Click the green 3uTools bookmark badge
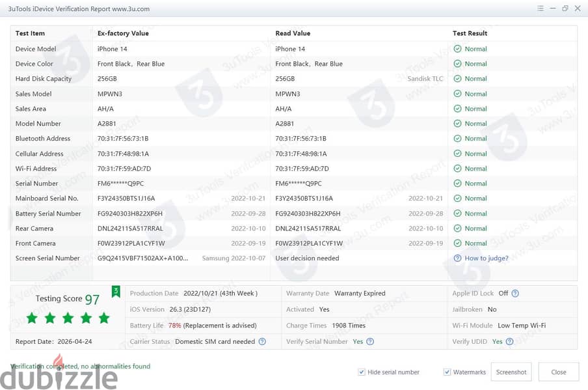The image size is (588, 390). tap(116, 291)
